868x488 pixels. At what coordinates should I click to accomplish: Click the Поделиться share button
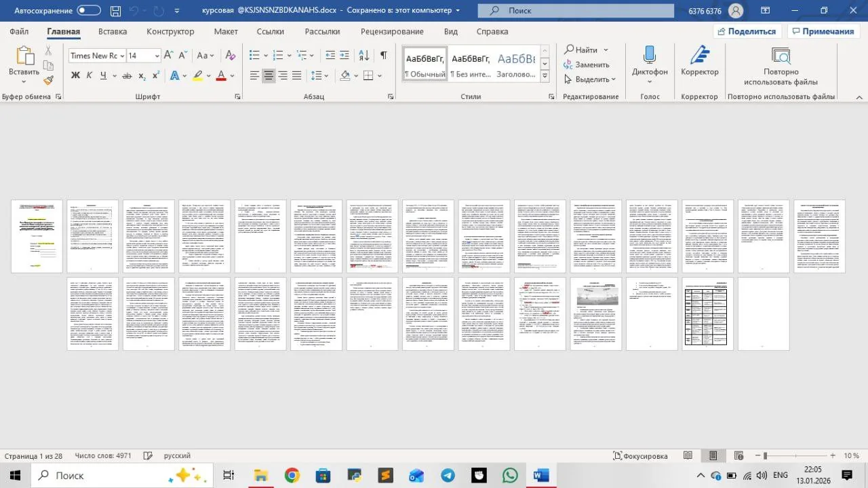pyautogui.click(x=748, y=31)
